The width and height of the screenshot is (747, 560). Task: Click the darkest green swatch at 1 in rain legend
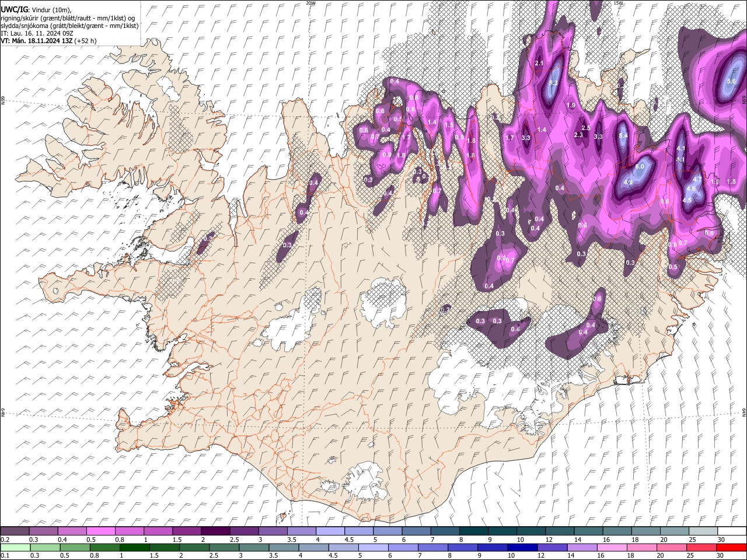[x=134, y=547]
